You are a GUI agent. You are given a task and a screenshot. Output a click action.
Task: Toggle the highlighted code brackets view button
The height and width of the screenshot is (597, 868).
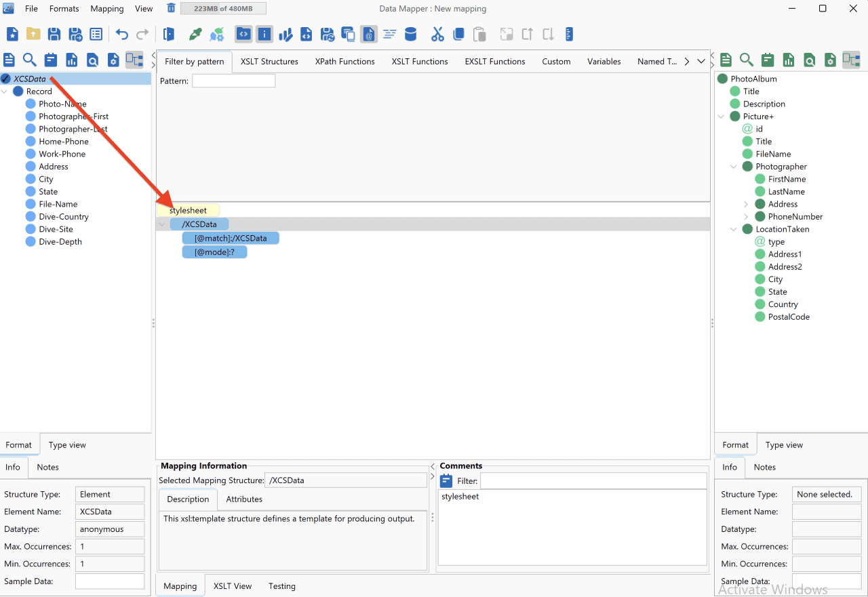tap(244, 34)
